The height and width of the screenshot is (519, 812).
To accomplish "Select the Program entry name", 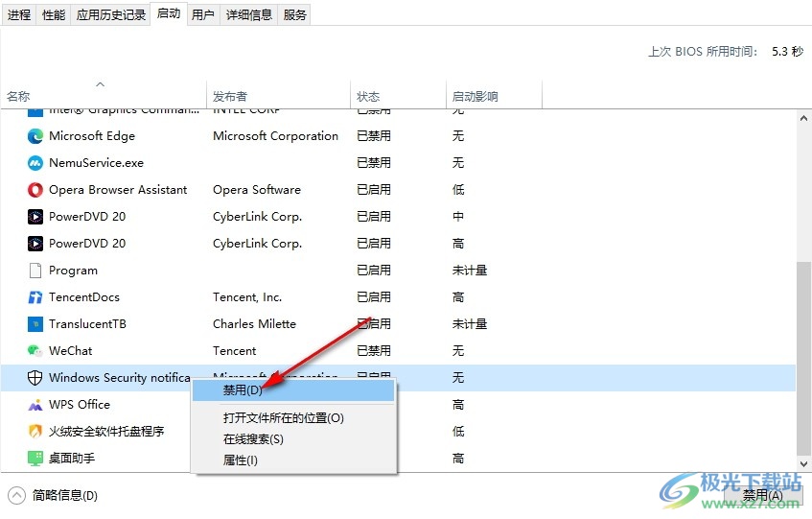I will (x=73, y=271).
